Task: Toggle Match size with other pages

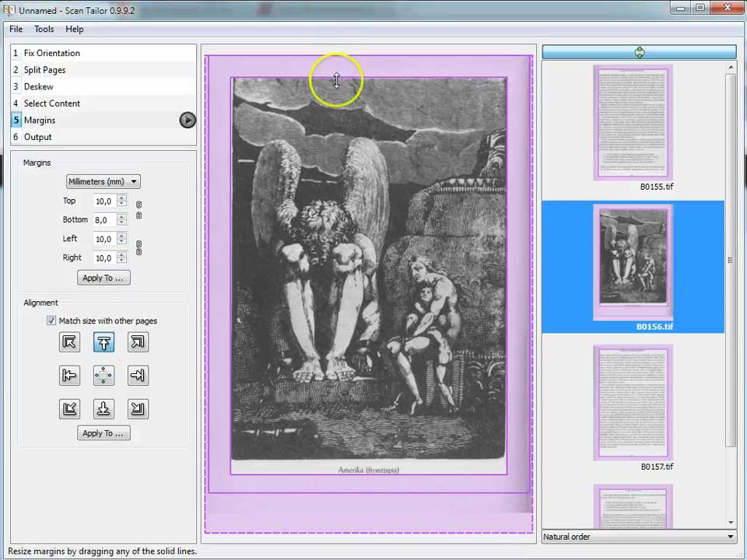Action: [51, 320]
